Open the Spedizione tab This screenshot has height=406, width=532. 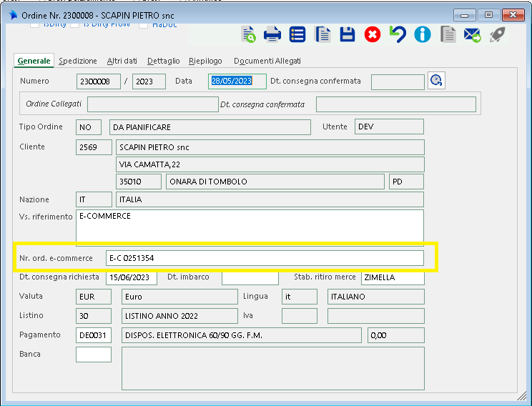pyautogui.click(x=78, y=61)
